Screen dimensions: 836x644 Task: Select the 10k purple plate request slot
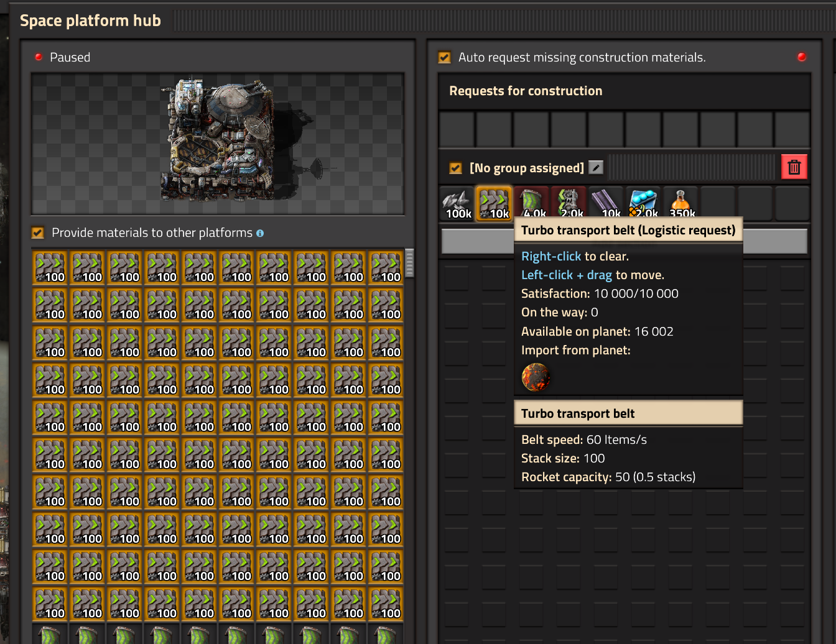pyautogui.click(x=606, y=201)
